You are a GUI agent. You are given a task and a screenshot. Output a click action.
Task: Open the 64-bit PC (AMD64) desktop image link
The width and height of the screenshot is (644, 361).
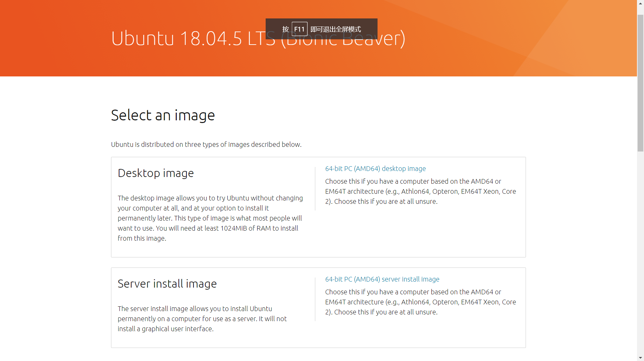click(375, 169)
